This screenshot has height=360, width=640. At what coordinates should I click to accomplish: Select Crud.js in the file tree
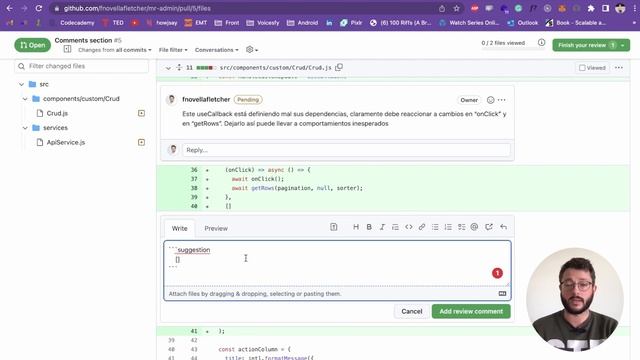[57, 113]
